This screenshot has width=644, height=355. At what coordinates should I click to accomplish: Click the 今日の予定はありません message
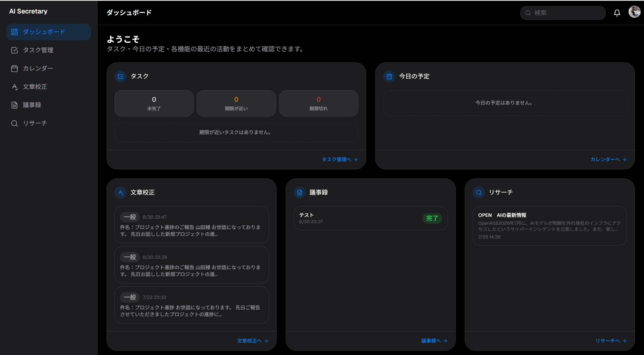pos(504,103)
